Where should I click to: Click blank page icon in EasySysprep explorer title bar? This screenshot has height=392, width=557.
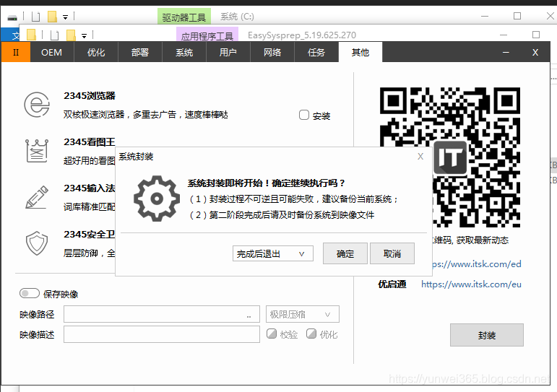point(54,35)
